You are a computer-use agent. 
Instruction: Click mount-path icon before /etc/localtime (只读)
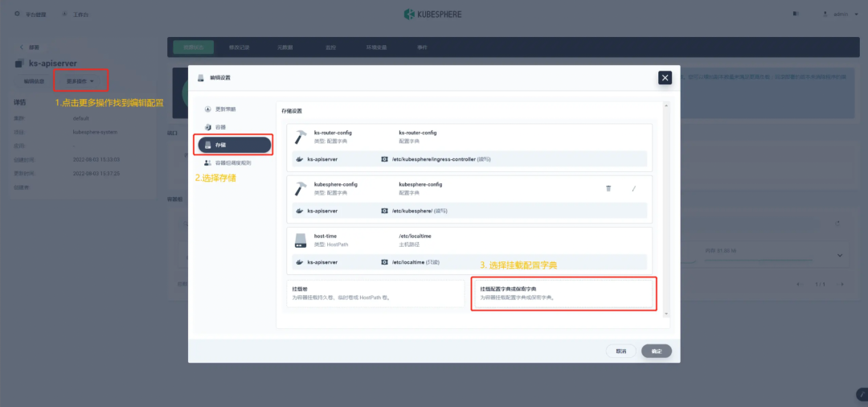click(x=385, y=262)
